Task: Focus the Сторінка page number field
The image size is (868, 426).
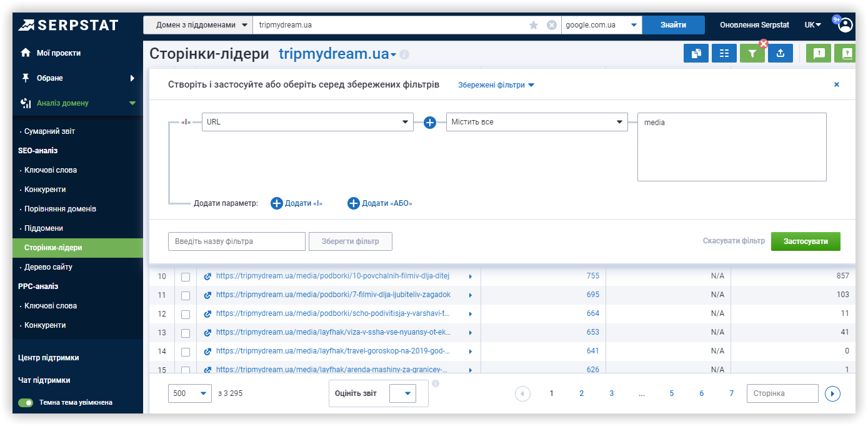Action: coord(782,393)
